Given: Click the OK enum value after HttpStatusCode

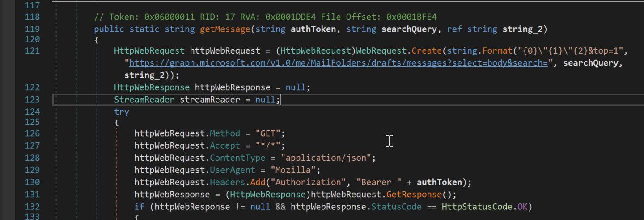Looking at the screenshot, I should click(522, 207).
